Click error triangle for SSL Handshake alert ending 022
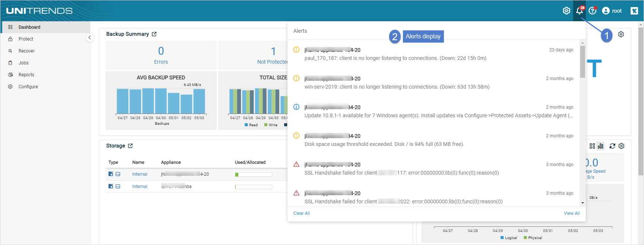The image size is (644, 245). 296,193
